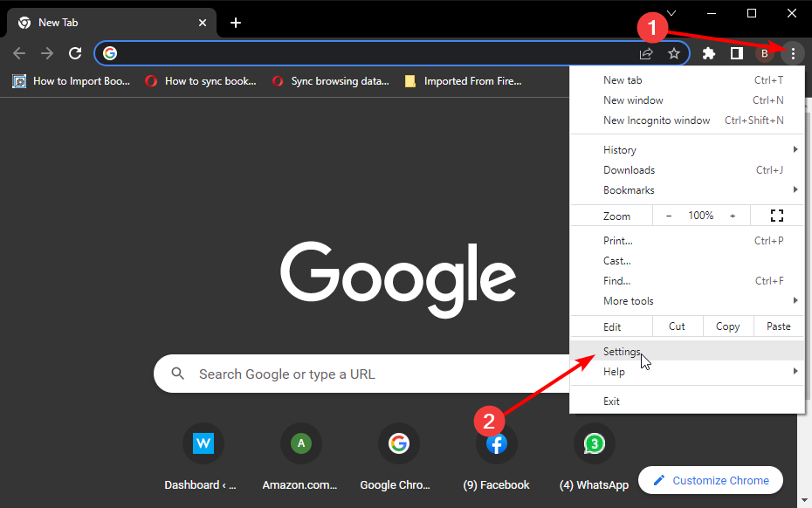The height and width of the screenshot is (508, 812).
Task: Open a new tab with the plus button
Action: click(236, 23)
